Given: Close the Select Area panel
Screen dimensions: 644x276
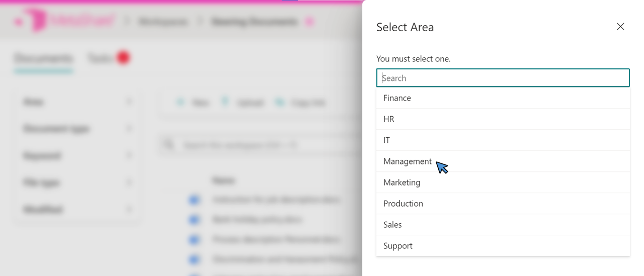Looking at the screenshot, I should coord(620,27).
